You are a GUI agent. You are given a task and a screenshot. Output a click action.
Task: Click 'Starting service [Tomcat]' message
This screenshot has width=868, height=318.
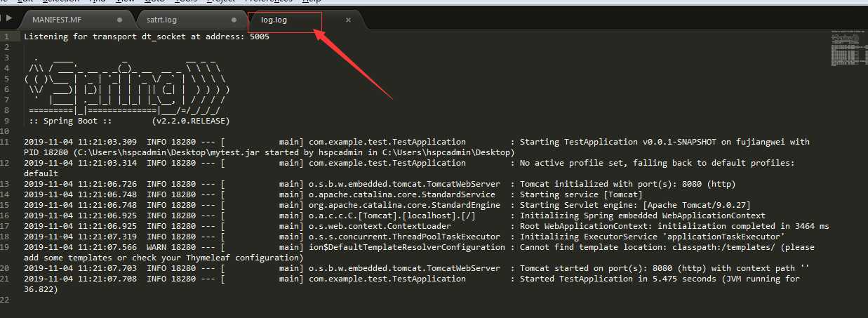581,194
